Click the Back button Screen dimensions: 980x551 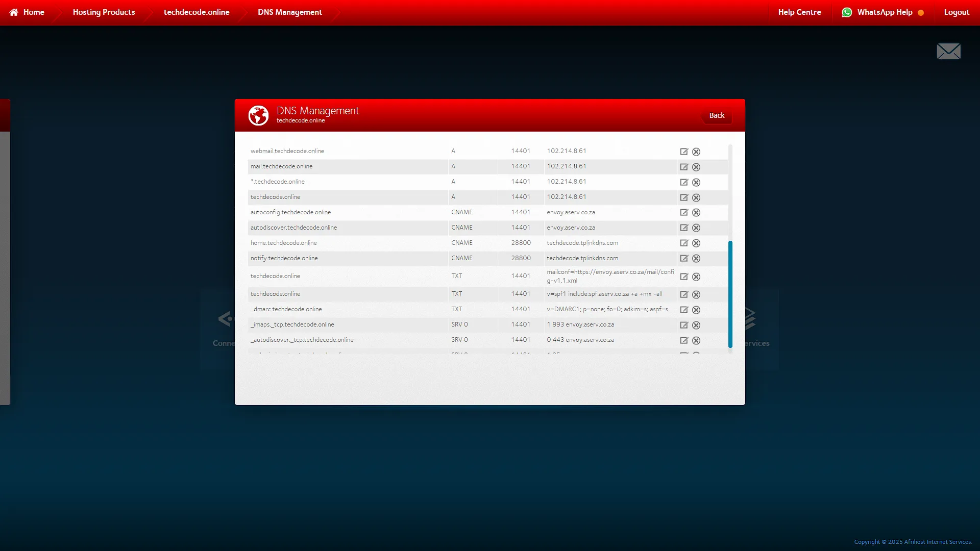[x=717, y=115]
